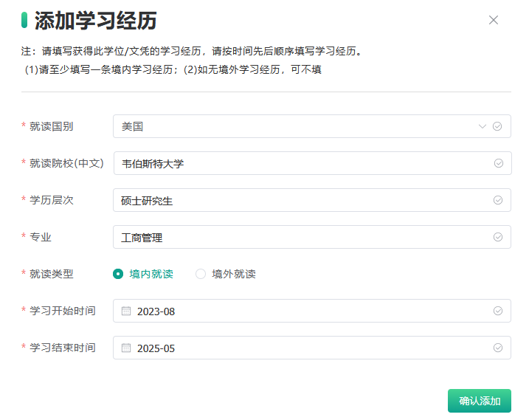529x420 pixels.
Task: Open the start date picker showing 2023-08
Action: click(295, 311)
